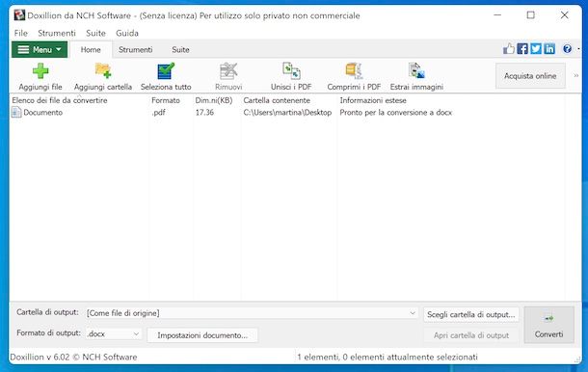Screen dimensions: 588x372
Task: Click the Informazioni estese column header
Action: [373, 100]
